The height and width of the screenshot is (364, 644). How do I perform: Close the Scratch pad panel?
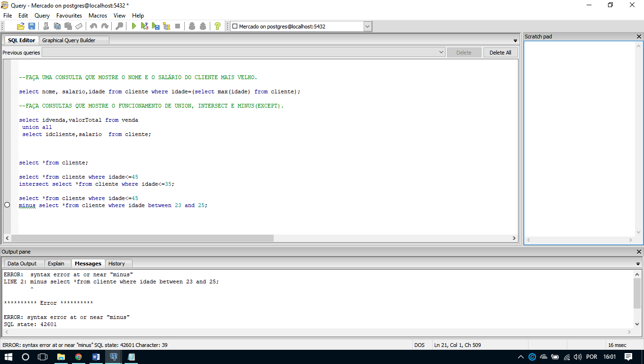click(639, 36)
